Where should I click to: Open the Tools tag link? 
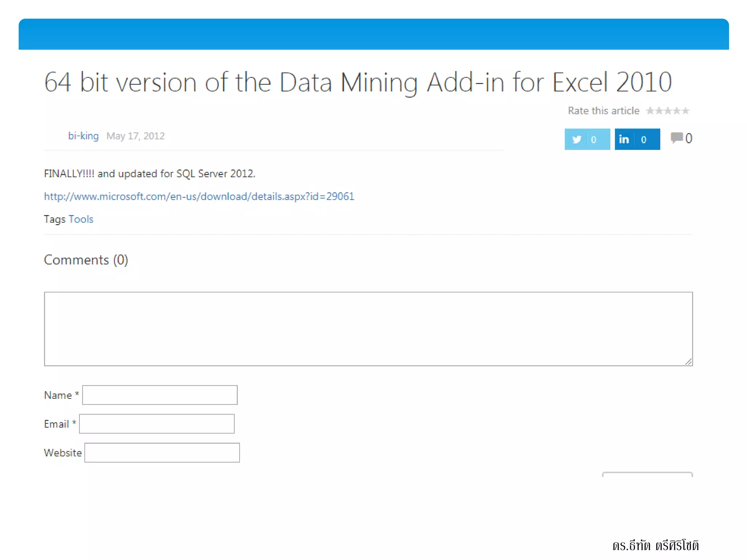pyautogui.click(x=81, y=219)
